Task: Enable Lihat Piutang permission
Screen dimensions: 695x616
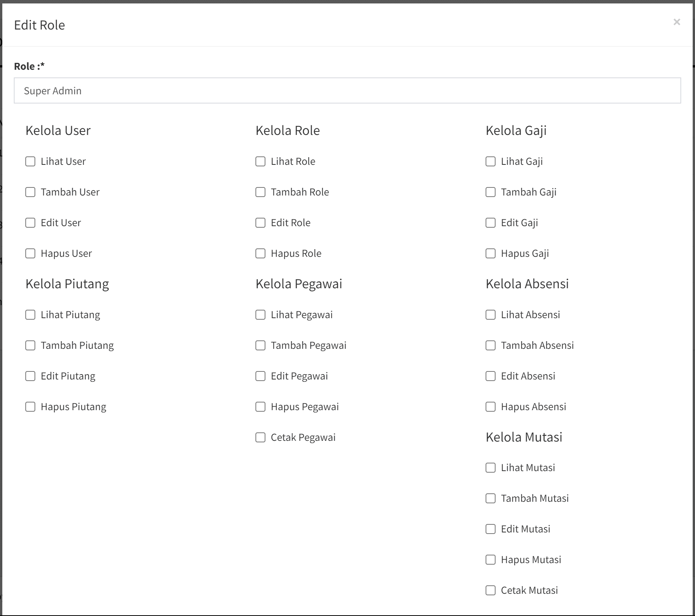Action: point(30,315)
